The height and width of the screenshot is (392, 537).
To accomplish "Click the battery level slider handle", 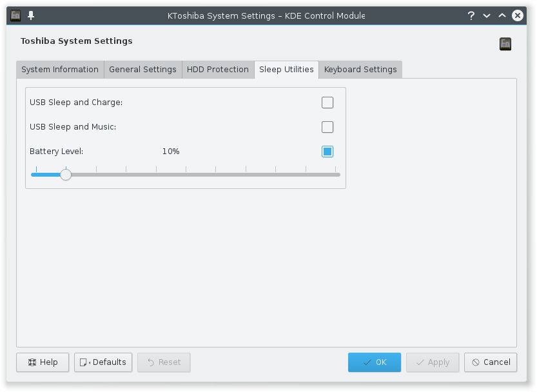I will pos(66,175).
